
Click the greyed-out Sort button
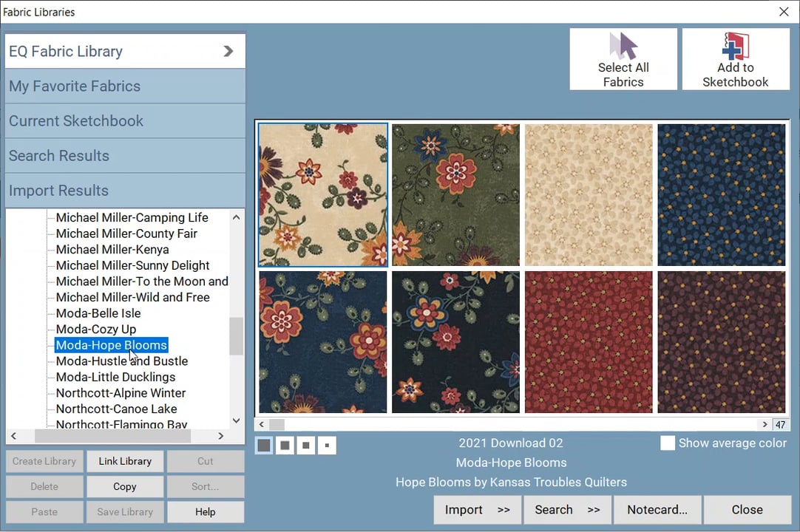pos(205,487)
